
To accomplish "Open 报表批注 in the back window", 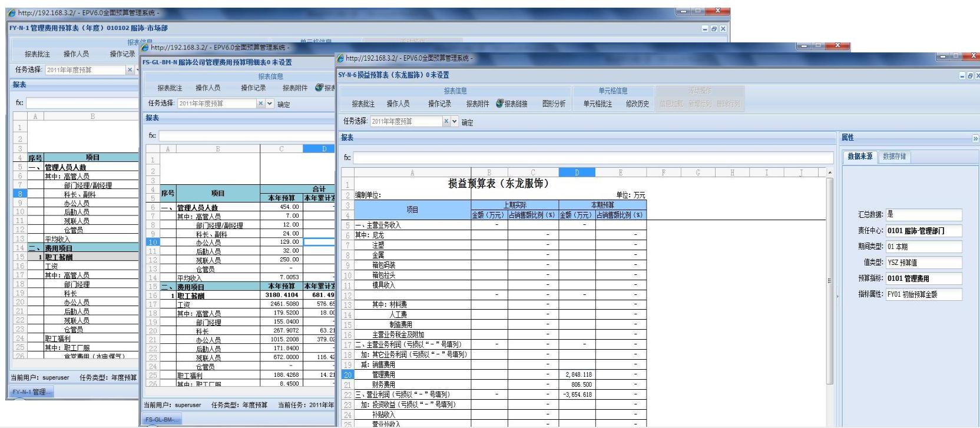I will point(37,54).
